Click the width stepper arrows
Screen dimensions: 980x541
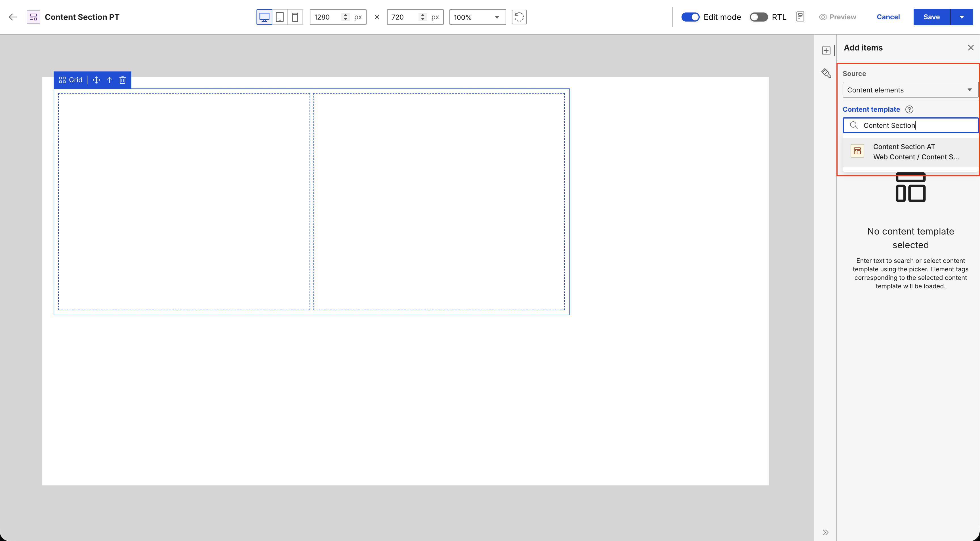click(345, 17)
